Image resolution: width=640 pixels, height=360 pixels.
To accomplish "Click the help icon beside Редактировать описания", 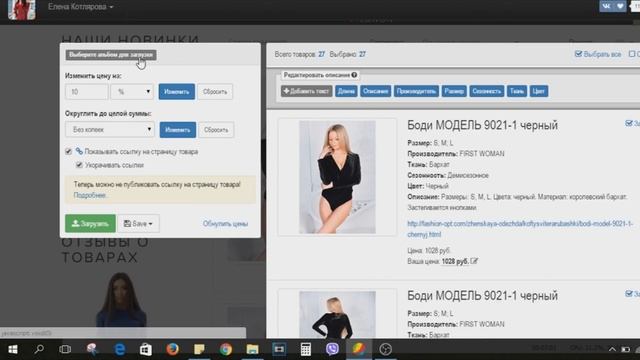I will click(x=354, y=75).
